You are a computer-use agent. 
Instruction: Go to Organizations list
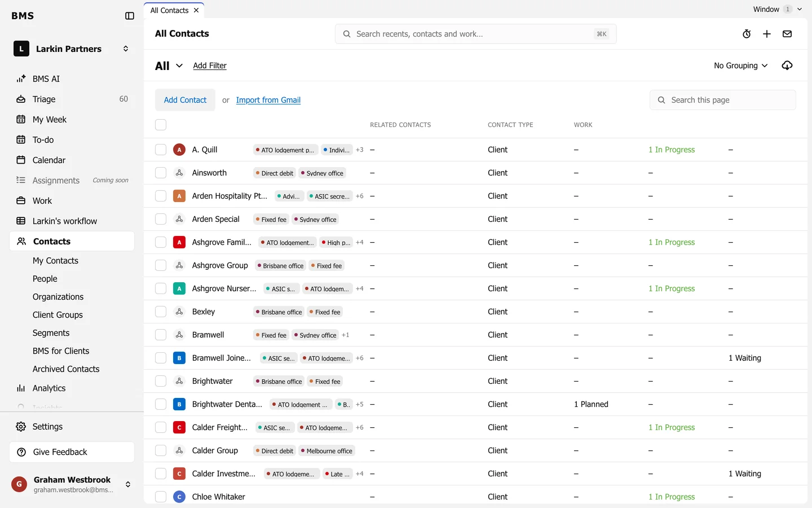(58, 297)
